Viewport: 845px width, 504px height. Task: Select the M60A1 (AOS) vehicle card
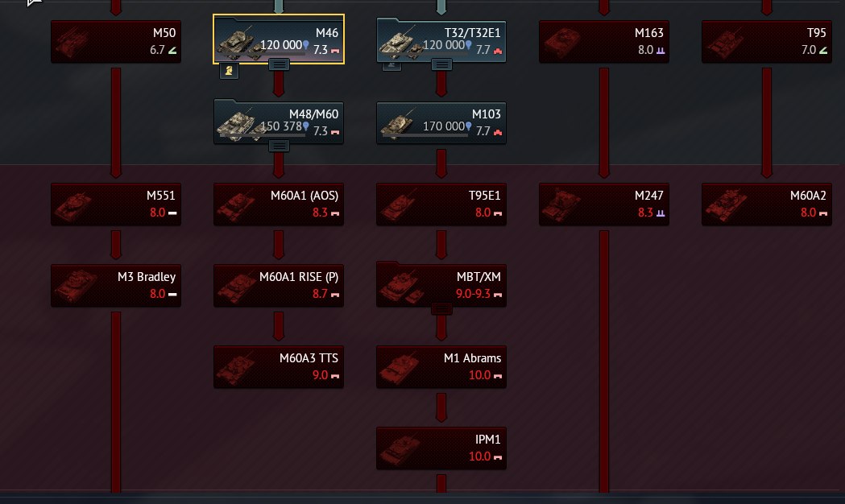[x=279, y=204]
